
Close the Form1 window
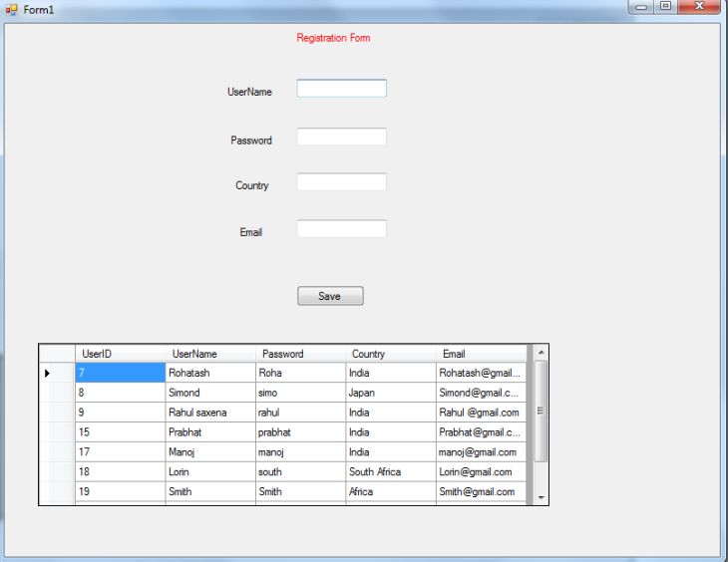(700, 7)
